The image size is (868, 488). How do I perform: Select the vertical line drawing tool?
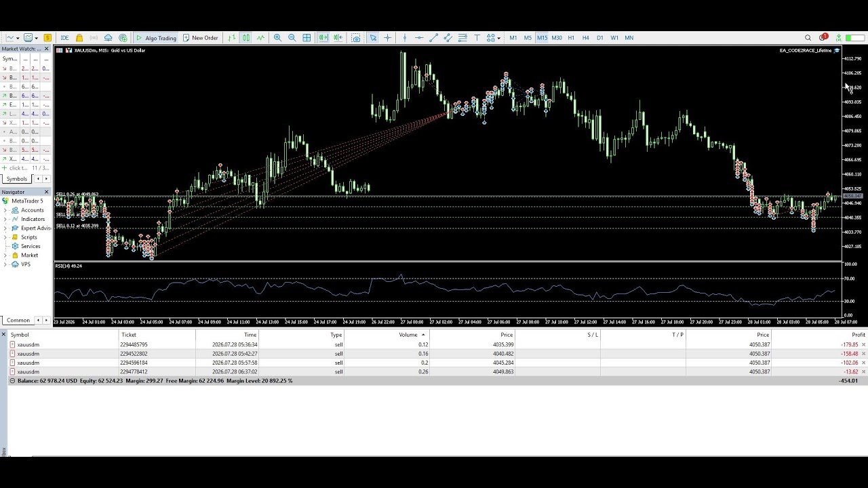point(405,38)
